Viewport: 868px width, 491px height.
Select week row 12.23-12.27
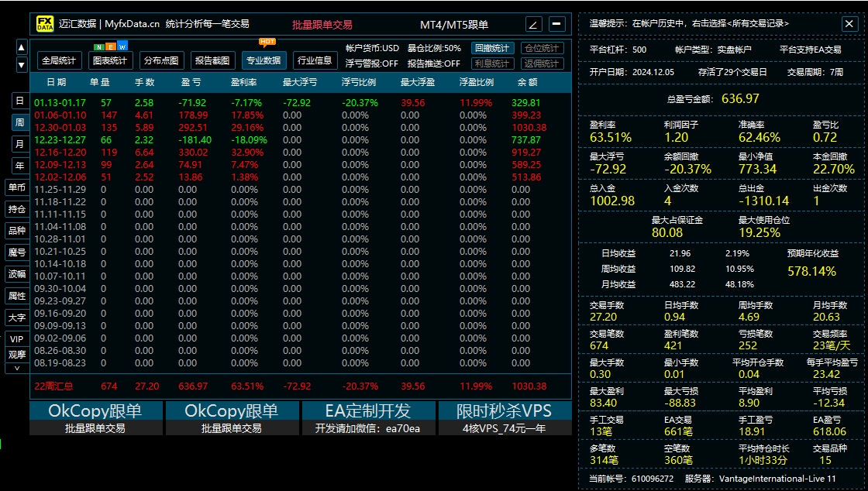(301, 140)
